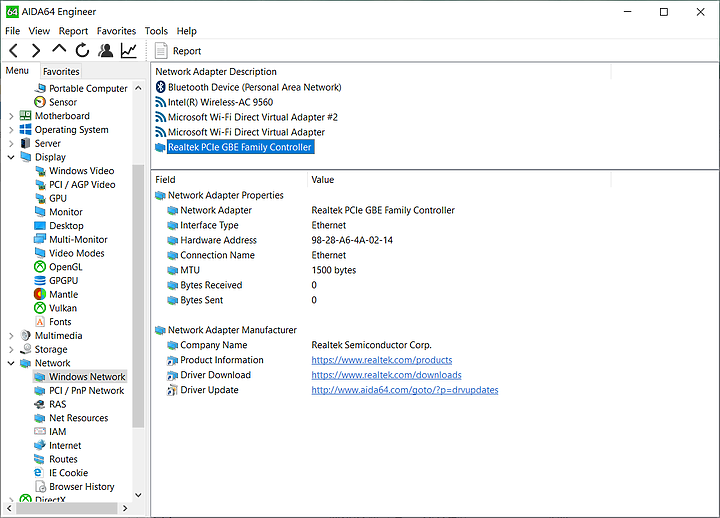Switch to the Favorites tab
The image size is (720, 518).
click(x=61, y=72)
